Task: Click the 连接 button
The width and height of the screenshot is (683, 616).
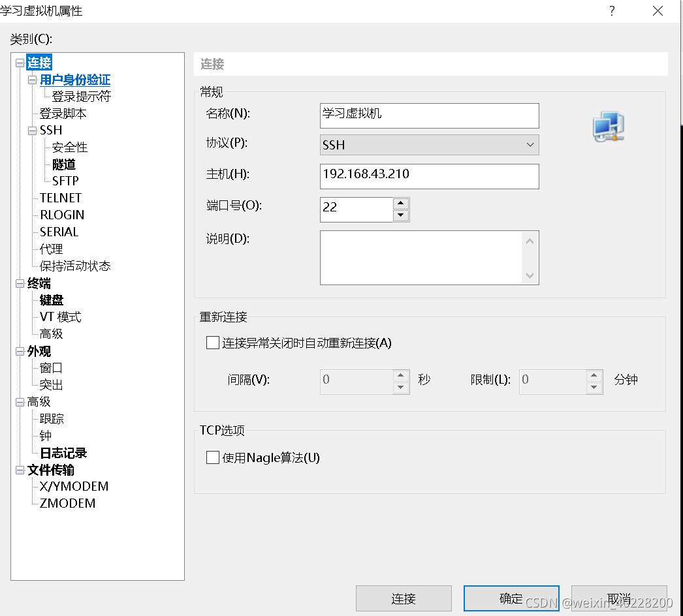Action: (404, 598)
